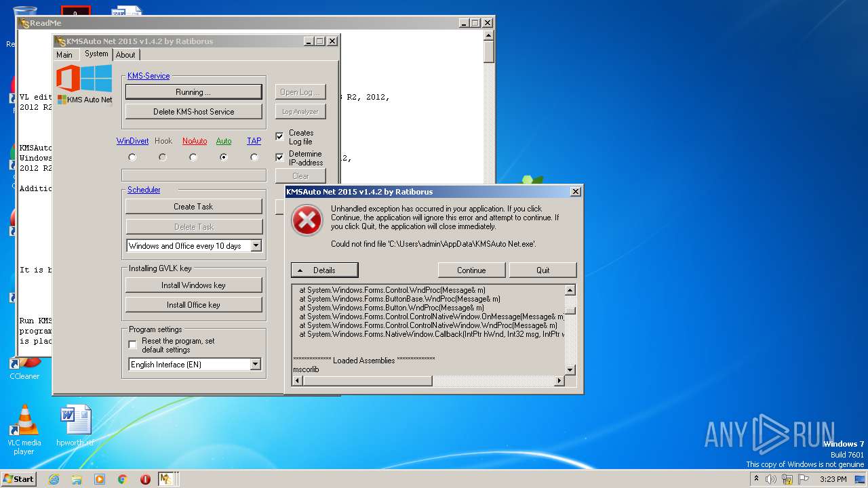Click the Scheduler link label
868x488 pixels.
[144, 190]
